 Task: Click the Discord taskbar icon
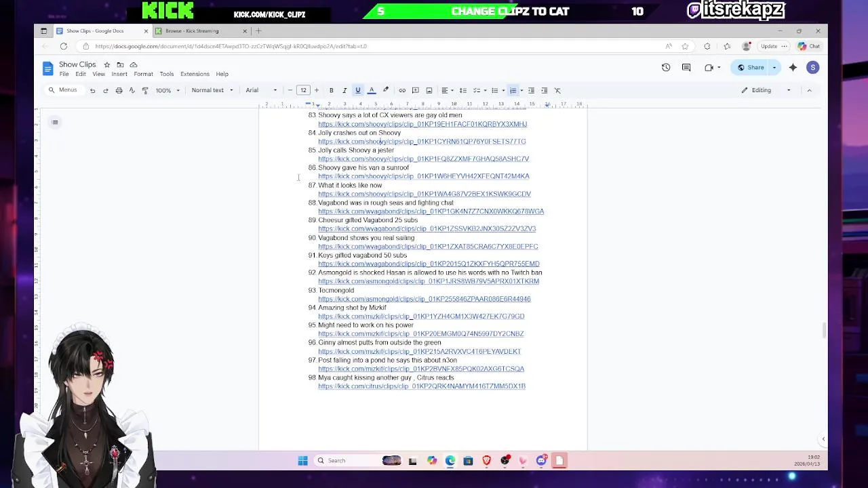[x=541, y=461]
